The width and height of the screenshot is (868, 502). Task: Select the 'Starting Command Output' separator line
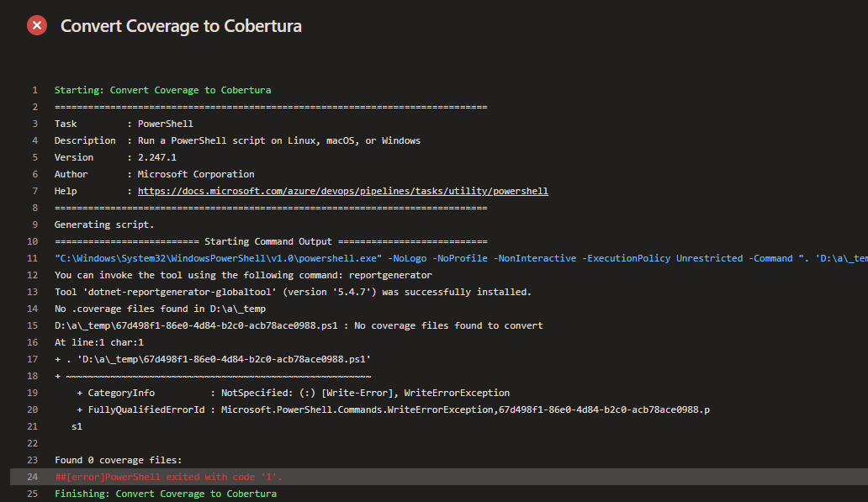(x=271, y=241)
